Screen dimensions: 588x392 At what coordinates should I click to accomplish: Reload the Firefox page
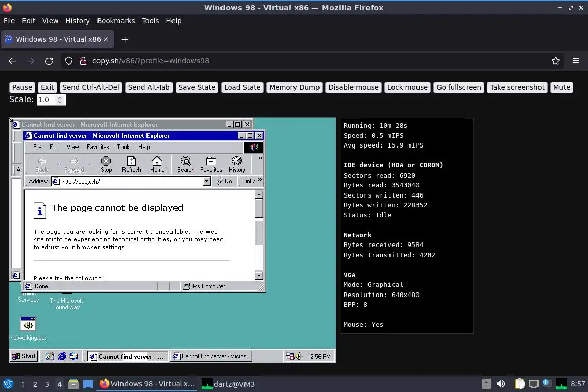click(x=49, y=61)
